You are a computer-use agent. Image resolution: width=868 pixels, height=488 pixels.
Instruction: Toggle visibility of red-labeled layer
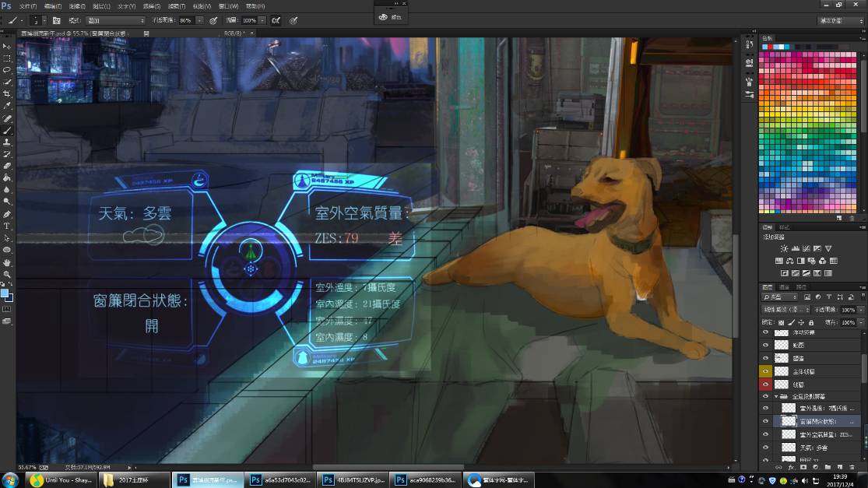(765, 384)
